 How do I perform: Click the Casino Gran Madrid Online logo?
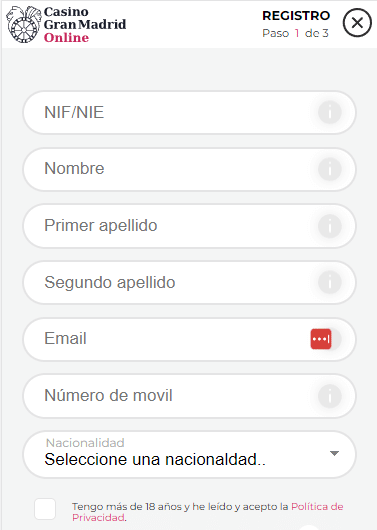tap(66, 24)
